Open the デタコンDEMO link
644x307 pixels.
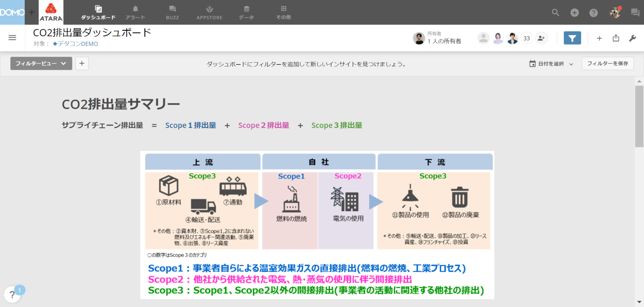[77, 44]
